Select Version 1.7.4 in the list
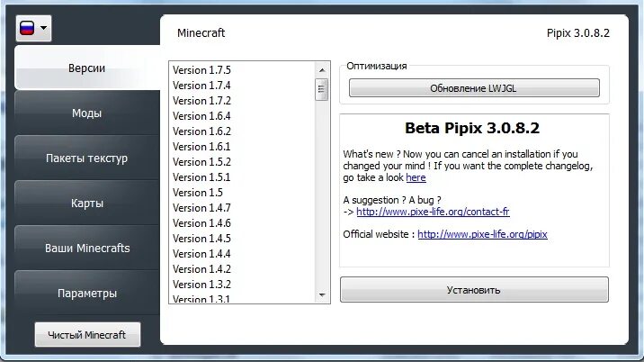This screenshot has width=644, height=362. coord(242,86)
